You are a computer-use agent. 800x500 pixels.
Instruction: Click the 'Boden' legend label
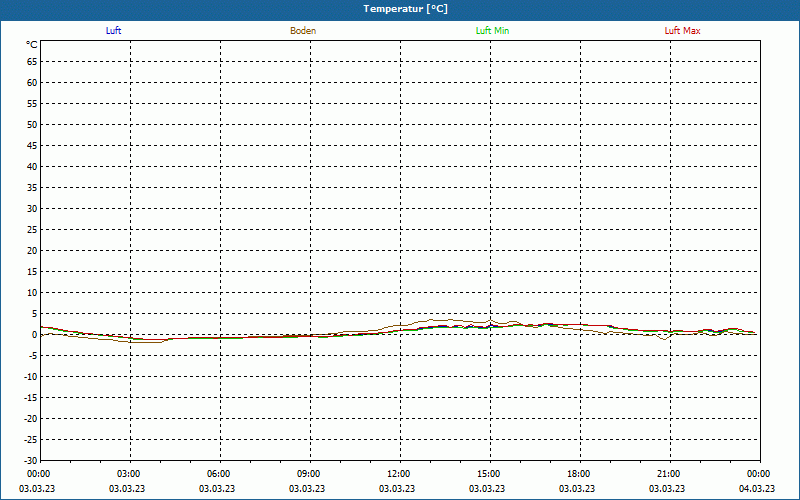click(x=303, y=31)
